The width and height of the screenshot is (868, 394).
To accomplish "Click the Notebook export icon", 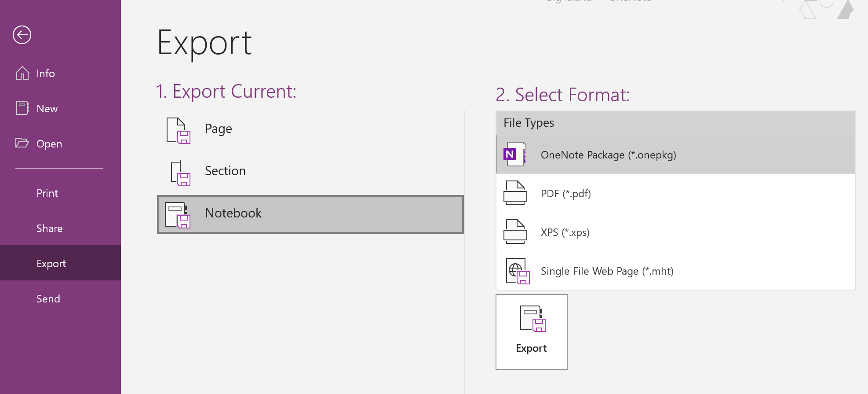I will (178, 214).
